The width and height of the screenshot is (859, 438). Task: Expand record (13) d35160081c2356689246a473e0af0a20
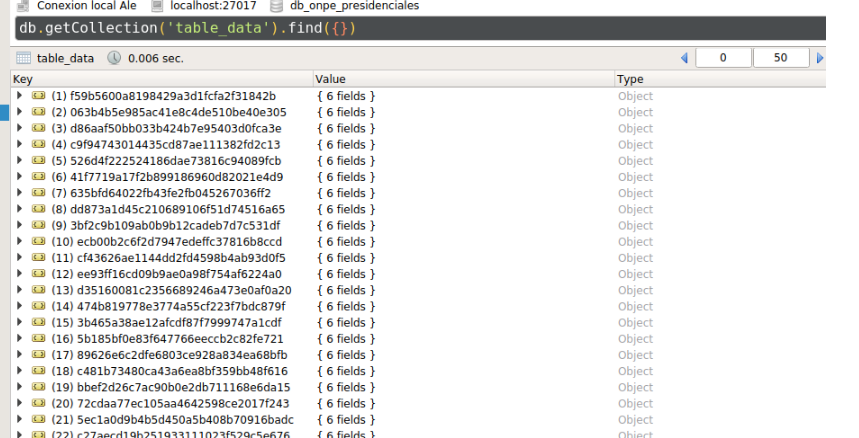click(20, 290)
